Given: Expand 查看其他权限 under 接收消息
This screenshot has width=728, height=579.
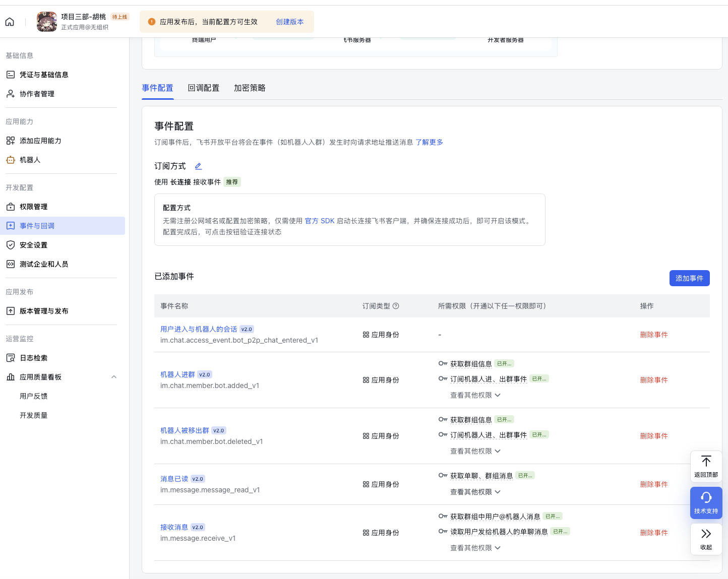Looking at the screenshot, I should (x=475, y=548).
